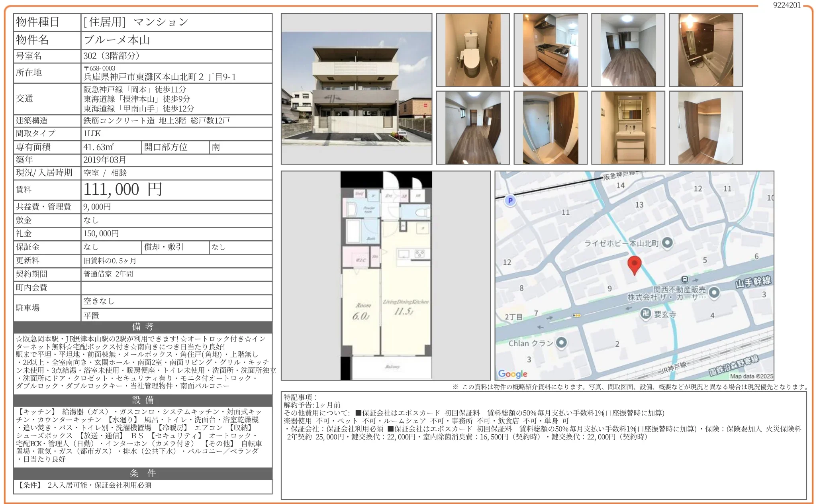Open the washbasin vanity photo thumbnail
Viewport: 819px width, 504px height.
[x=628, y=127]
